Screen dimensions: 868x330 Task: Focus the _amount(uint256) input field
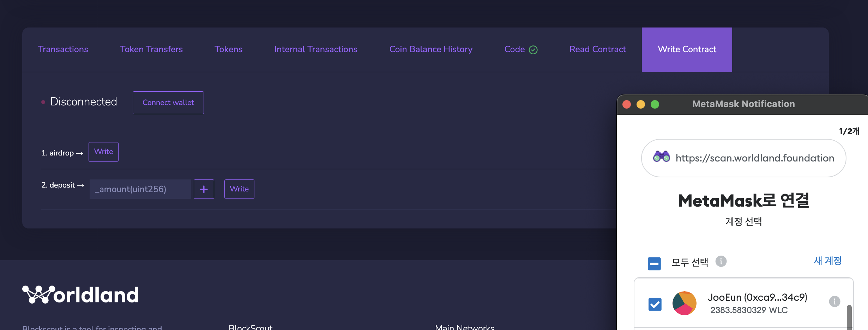click(x=140, y=189)
